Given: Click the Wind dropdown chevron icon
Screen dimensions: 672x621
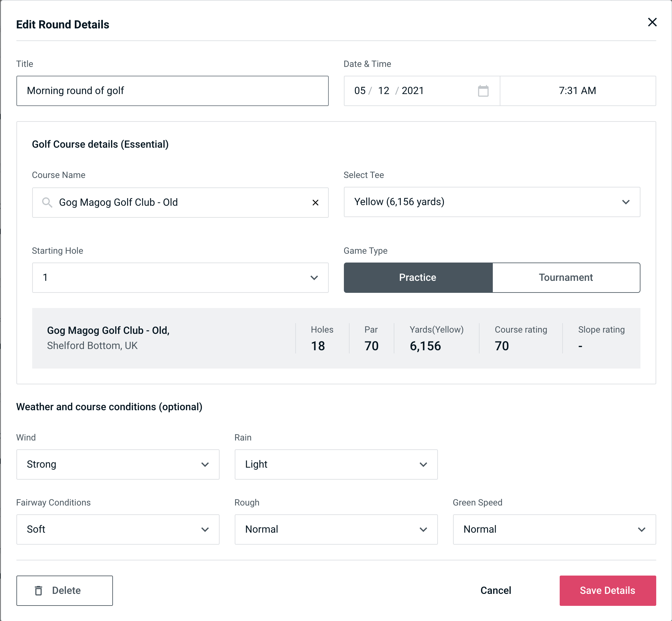Looking at the screenshot, I should coord(205,464).
